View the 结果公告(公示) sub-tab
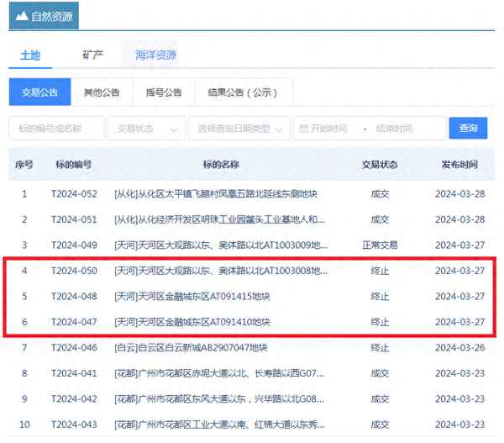504x443 pixels. tap(236, 92)
